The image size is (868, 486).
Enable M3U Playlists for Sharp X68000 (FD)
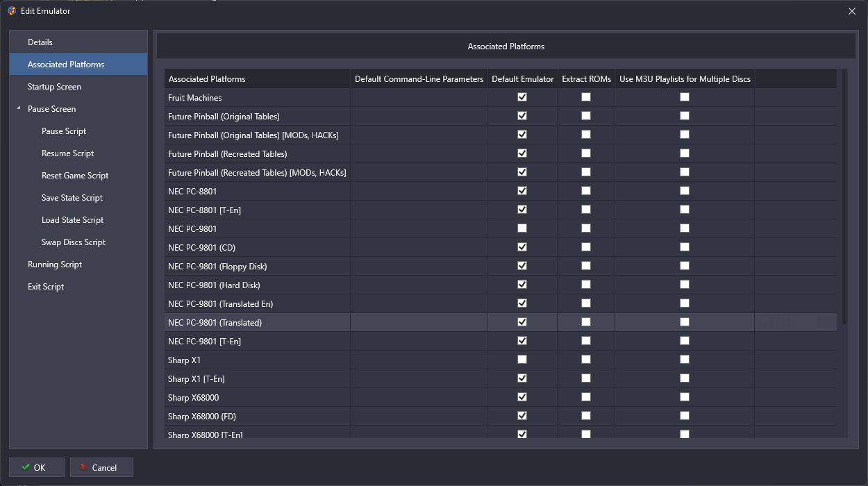pyautogui.click(x=685, y=416)
